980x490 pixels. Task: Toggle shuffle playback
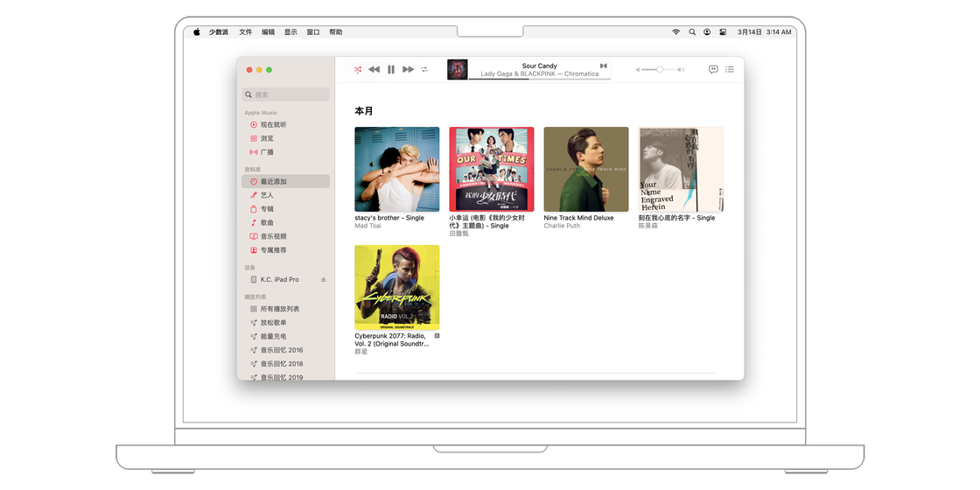(358, 69)
